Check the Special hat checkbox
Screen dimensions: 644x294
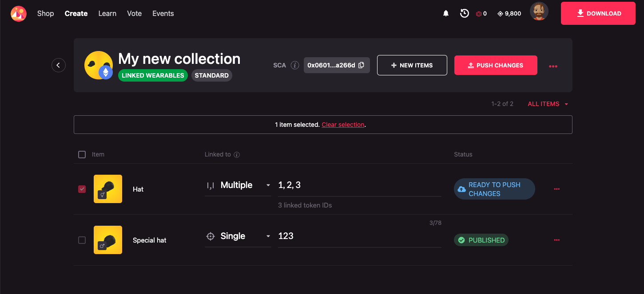pyautogui.click(x=82, y=240)
